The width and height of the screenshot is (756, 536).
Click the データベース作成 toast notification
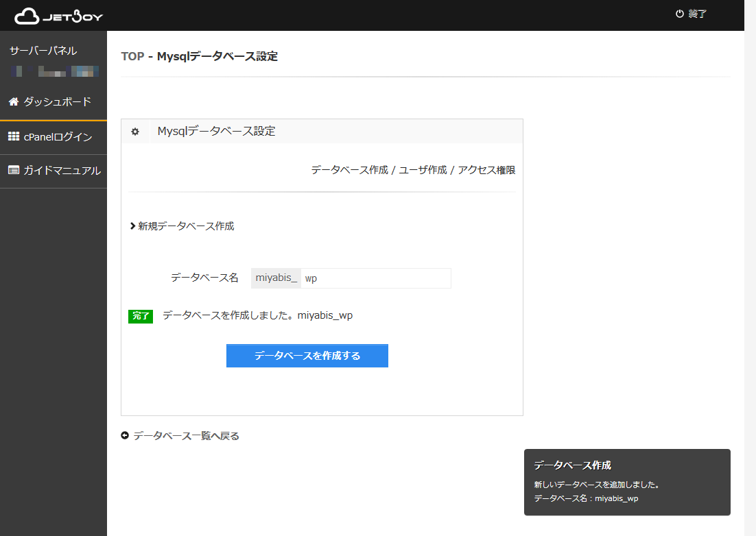(x=626, y=482)
